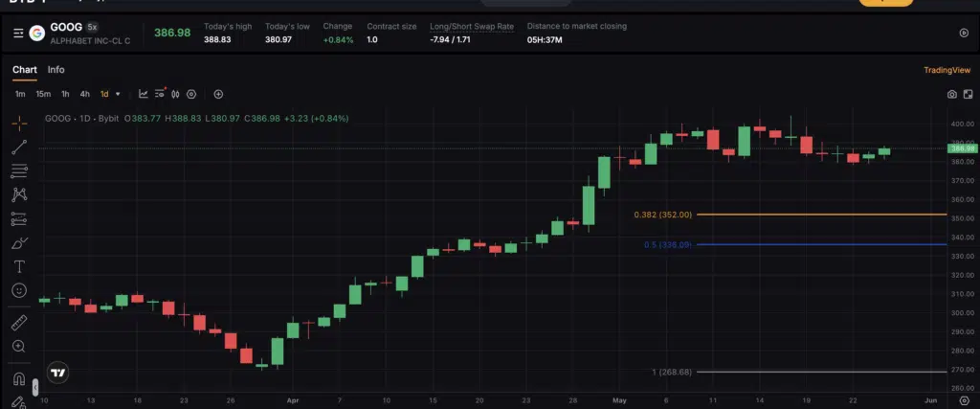The width and height of the screenshot is (980, 409).
Task: Expand the timeframe dropdown arrow
Action: tap(118, 95)
